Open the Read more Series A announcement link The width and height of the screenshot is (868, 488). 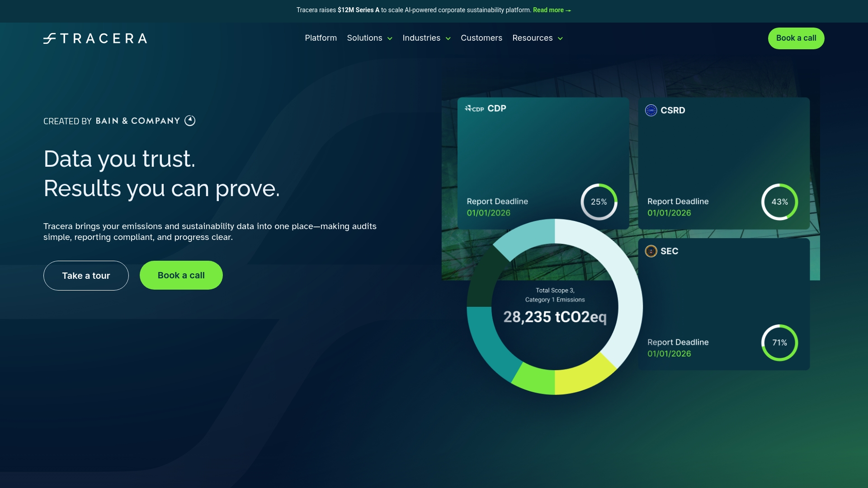pos(548,10)
